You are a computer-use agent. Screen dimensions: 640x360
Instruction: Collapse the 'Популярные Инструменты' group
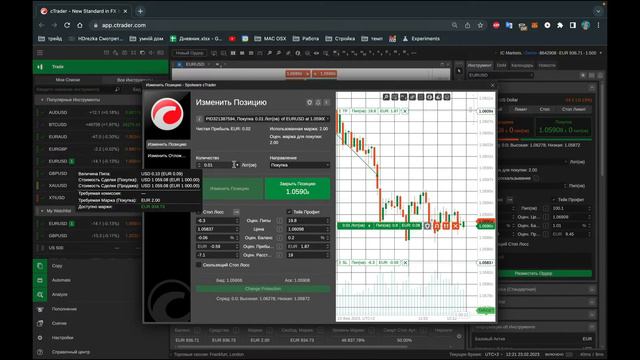pos(42,100)
